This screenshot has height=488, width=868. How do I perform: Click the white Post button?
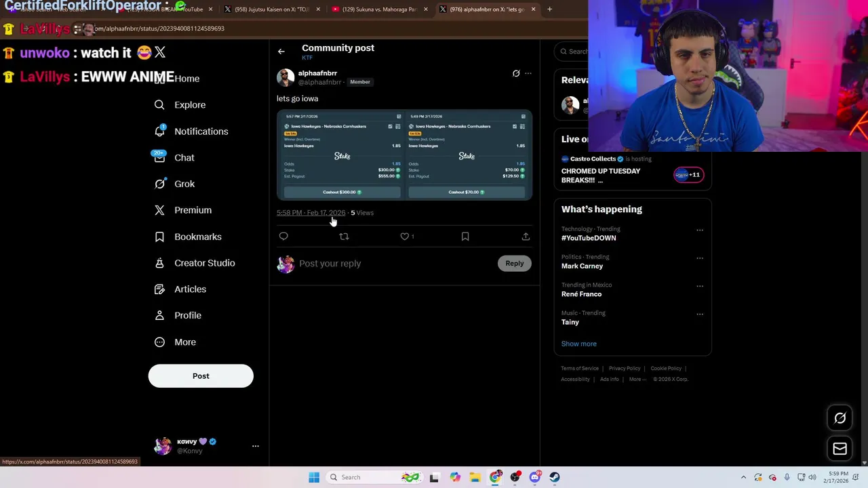point(201,376)
